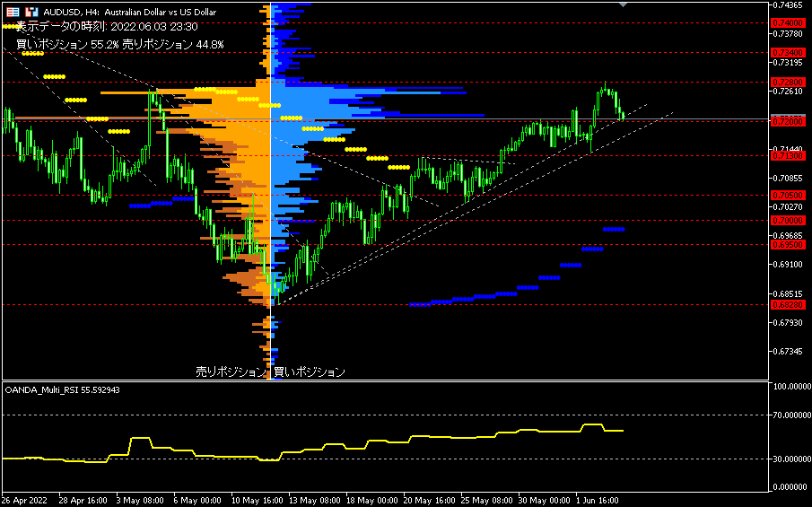Viewport: 812px width, 507px height.
Task: Click the 1 Jun 16:00 time axis label
Action: coord(598,500)
